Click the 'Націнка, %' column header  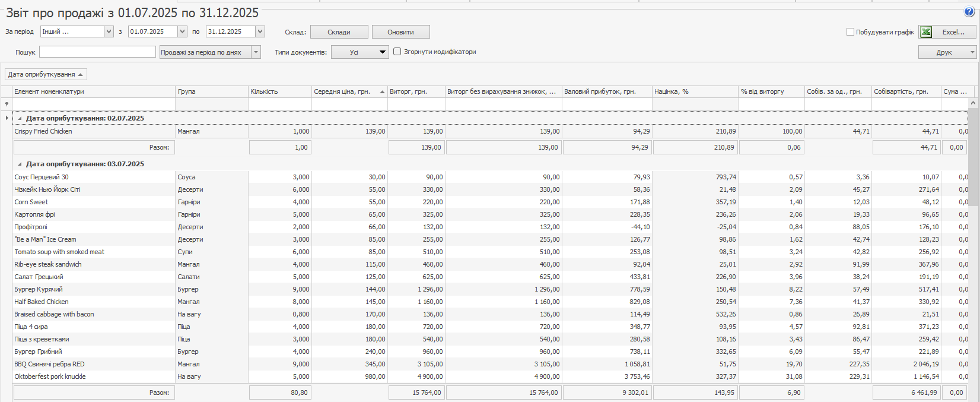(x=694, y=91)
